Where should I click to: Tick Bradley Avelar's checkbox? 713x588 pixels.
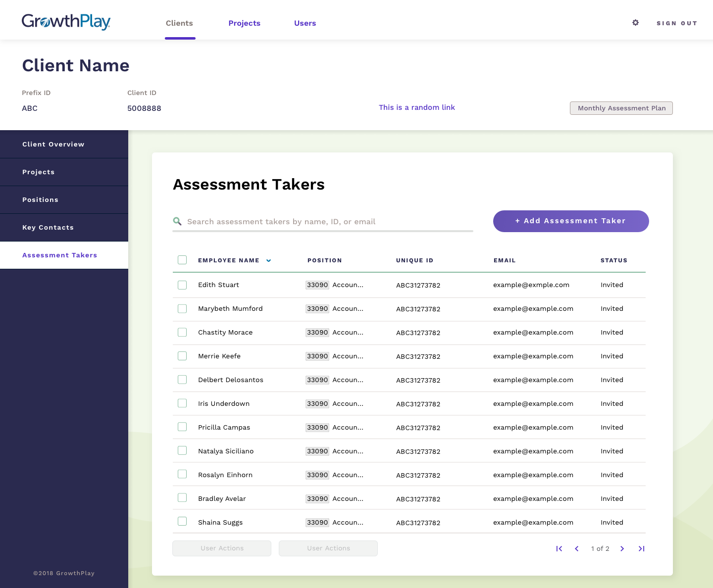click(182, 498)
